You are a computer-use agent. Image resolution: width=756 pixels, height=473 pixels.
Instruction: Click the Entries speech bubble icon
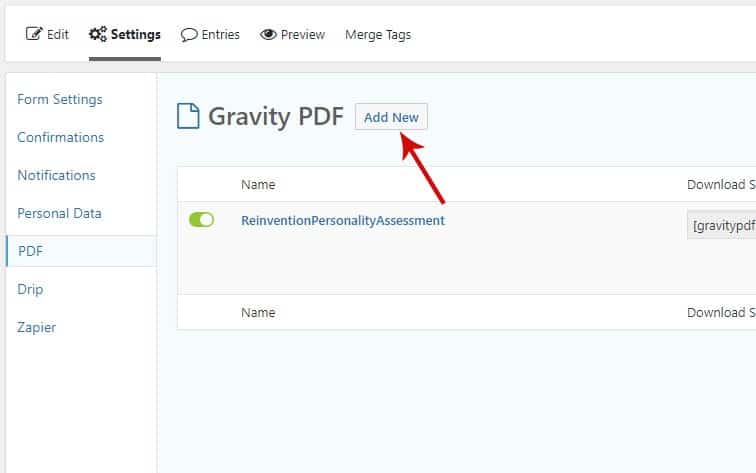(189, 34)
